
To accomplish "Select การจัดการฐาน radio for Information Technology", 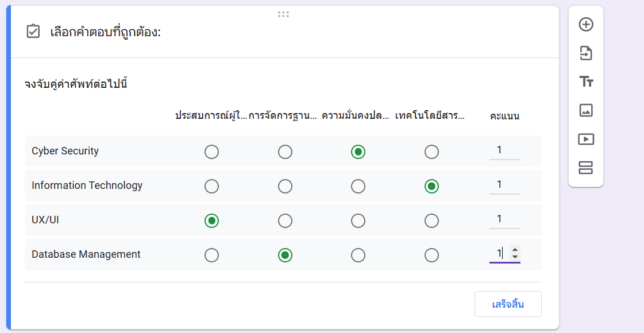I will 285,186.
